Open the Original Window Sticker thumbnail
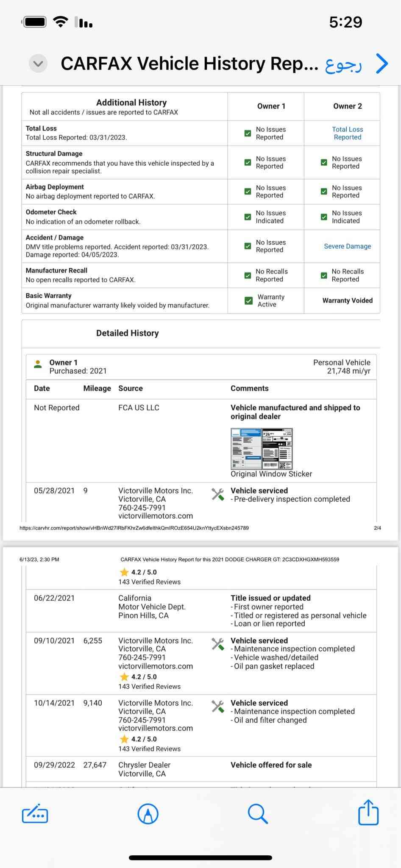This screenshot has height=868, width=401. 262,448
